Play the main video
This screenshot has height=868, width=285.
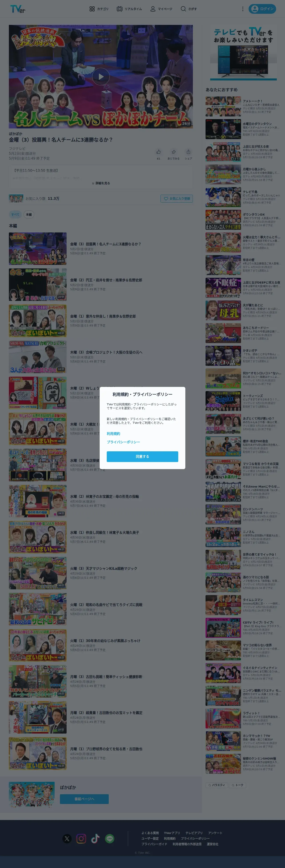click(101, 76)
